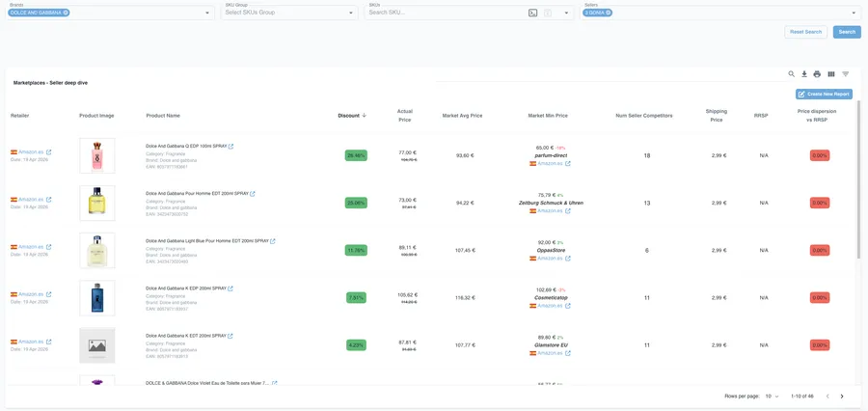Image resolution: width=868 pixels, height=411 pixels.
Task: Go to the next page of results
Action: [842, 396]
